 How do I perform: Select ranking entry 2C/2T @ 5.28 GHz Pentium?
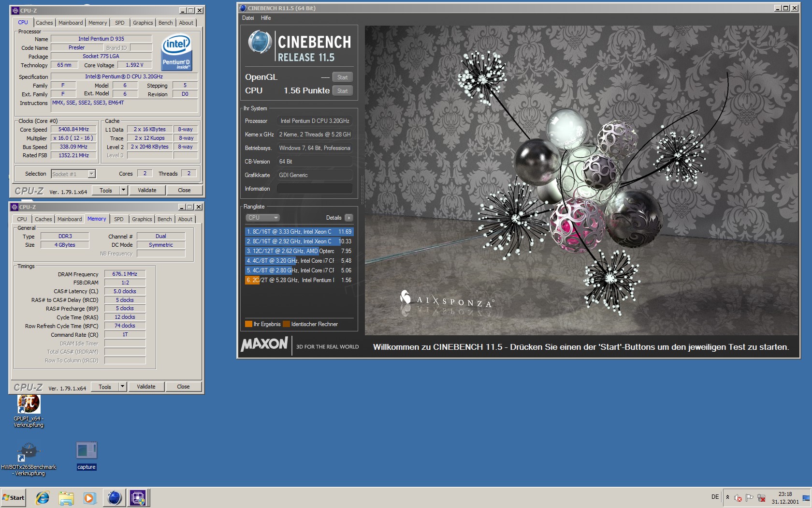coord(299,280)
